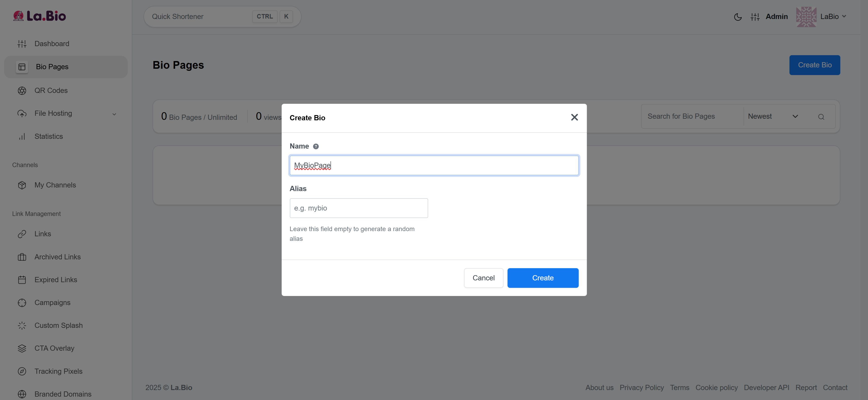This screenshot has height=400, width=868.
Task: Expand the File Hosting submenu
Action: [114, 114]
